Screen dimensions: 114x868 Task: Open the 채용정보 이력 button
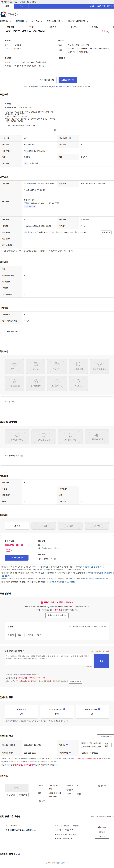(x=102, y=786)
